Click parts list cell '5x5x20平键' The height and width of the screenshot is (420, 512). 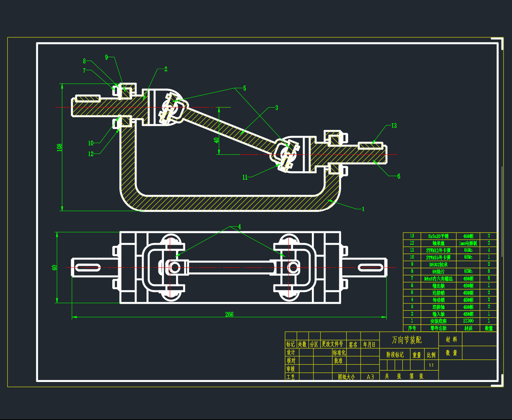tap(439, 236)
